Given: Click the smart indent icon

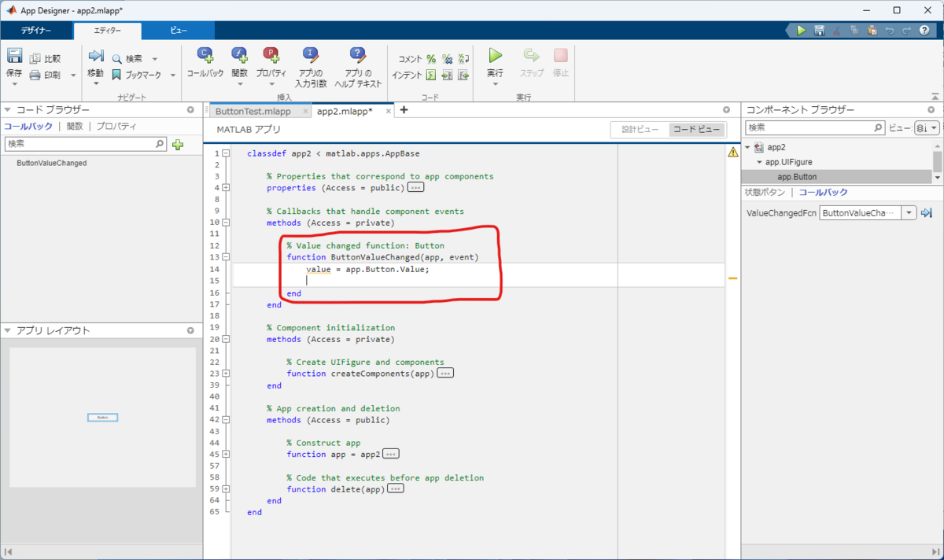Looking at the screenshot, I should [431, 76].
